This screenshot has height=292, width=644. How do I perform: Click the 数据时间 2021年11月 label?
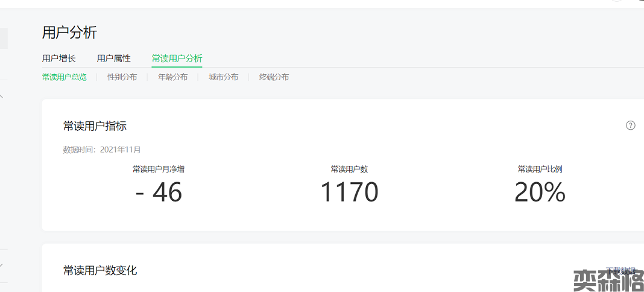tap(102, 150)
